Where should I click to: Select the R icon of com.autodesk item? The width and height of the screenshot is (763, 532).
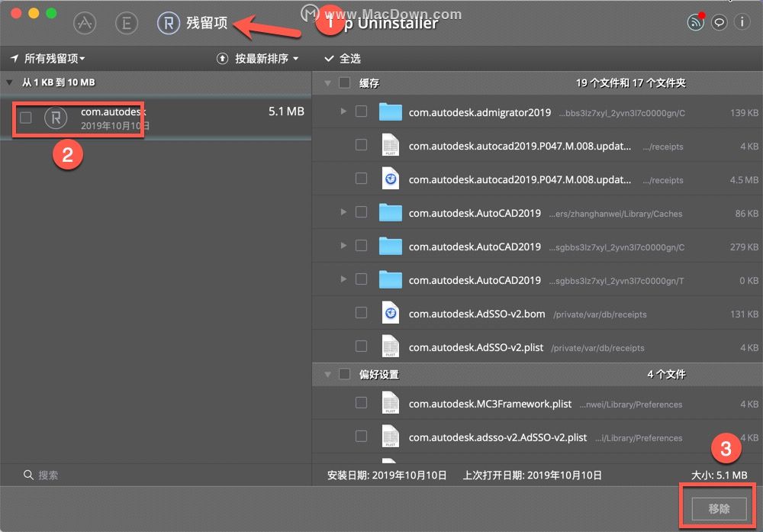click(x=56, y=118)
